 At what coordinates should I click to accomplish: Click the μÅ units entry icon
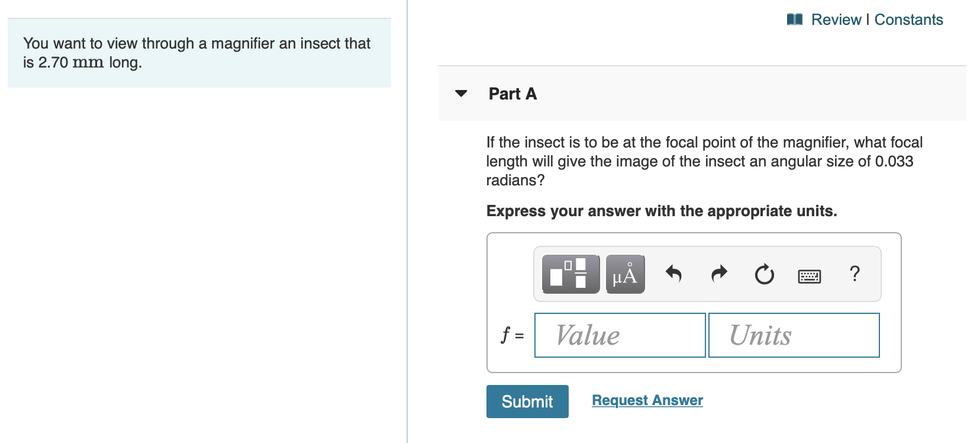624,274
